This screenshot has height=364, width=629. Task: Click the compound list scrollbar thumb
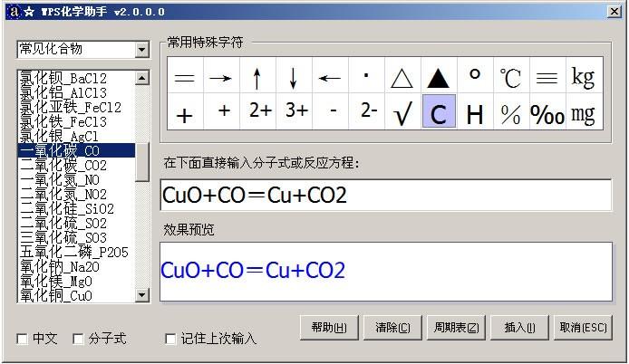click(x=142, y=162)
